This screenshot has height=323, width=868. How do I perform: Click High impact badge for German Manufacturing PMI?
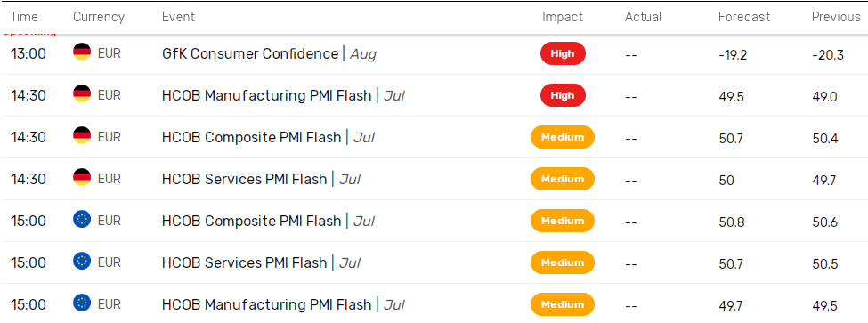(563, 95)
